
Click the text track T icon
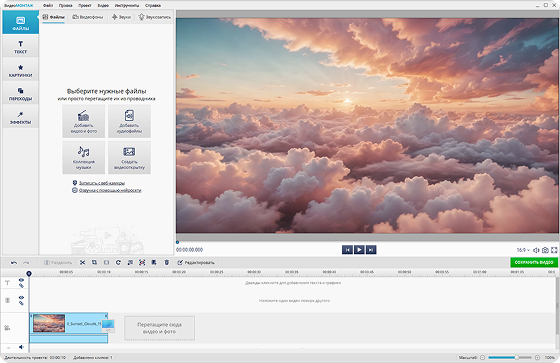(8, 283)
